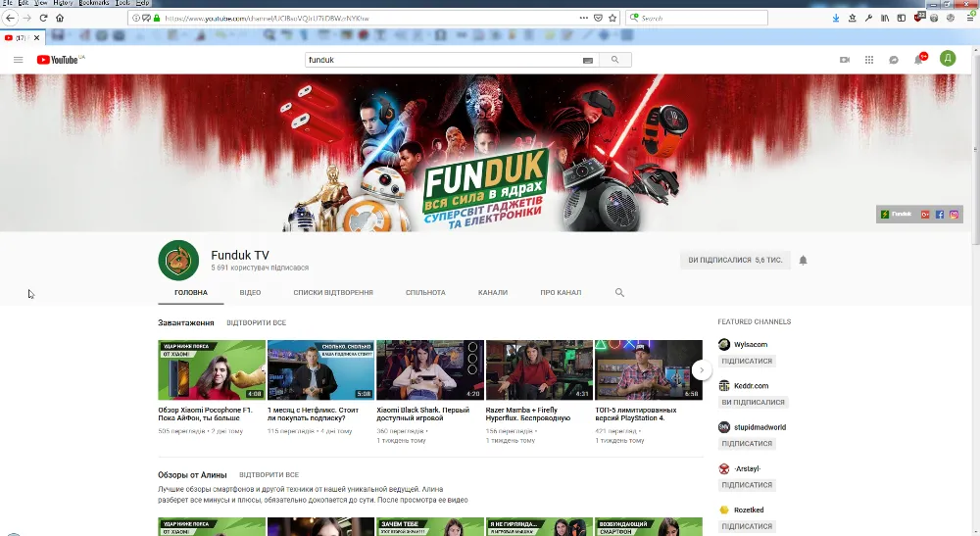The image size is (980, 536).
Task: Open the stupidmadworld featured channel link
Action: (759, 427)
